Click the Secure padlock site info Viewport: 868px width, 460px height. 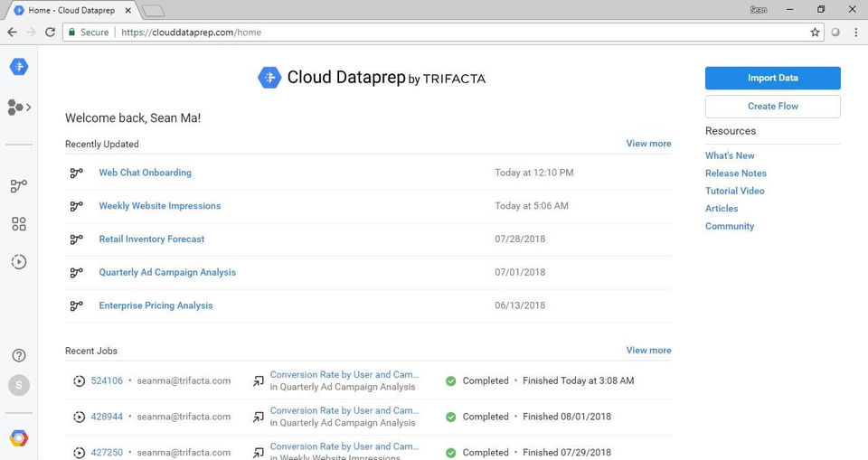click(x=89, y=33)
